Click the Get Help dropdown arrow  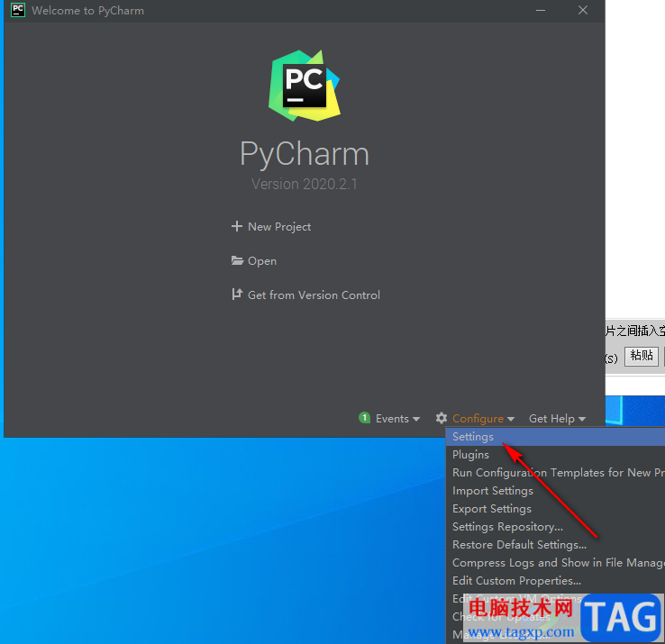(x=581, y=419)
